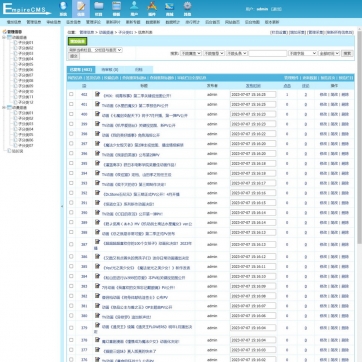Open 数据统计 in the submenu bar

[x=172, y=22]
